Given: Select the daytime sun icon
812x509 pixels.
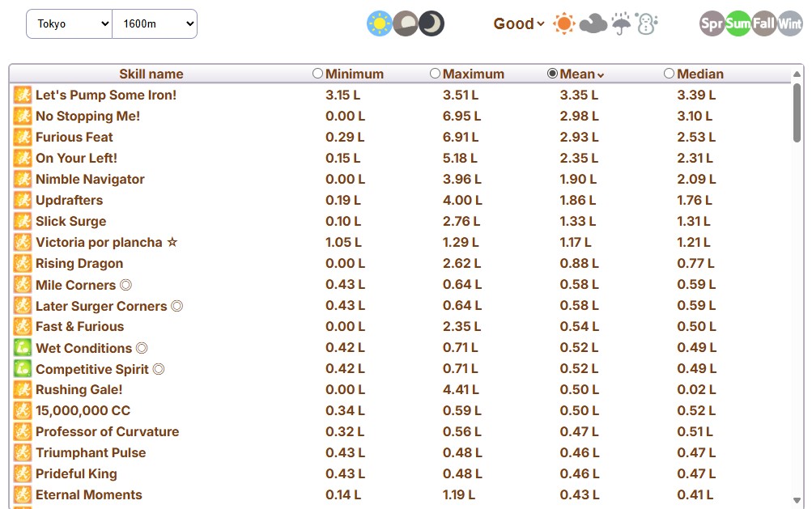Looking at the screenshot, I should (x=379, y=23).
